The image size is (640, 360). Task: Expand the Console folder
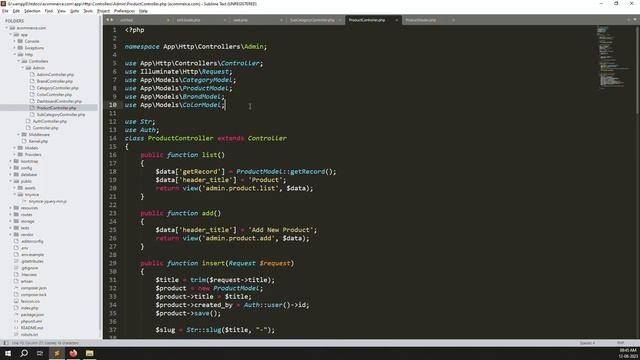click(14, 41)
